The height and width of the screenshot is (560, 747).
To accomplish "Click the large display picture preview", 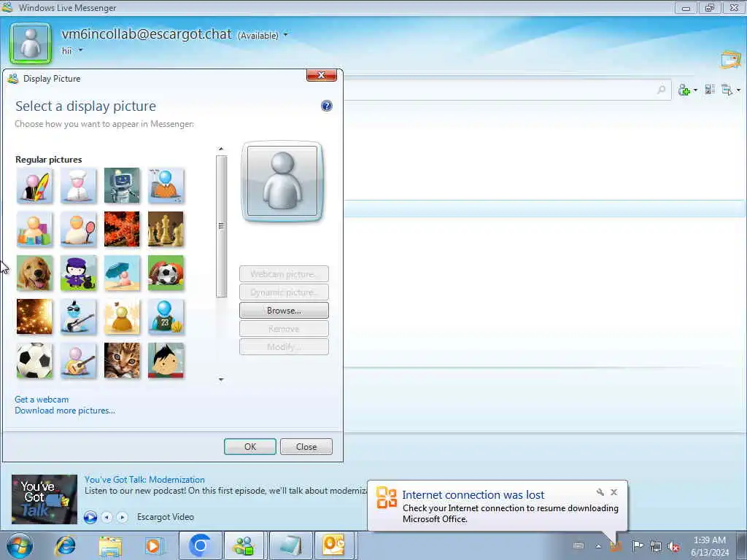I will (x=282, y=182).
